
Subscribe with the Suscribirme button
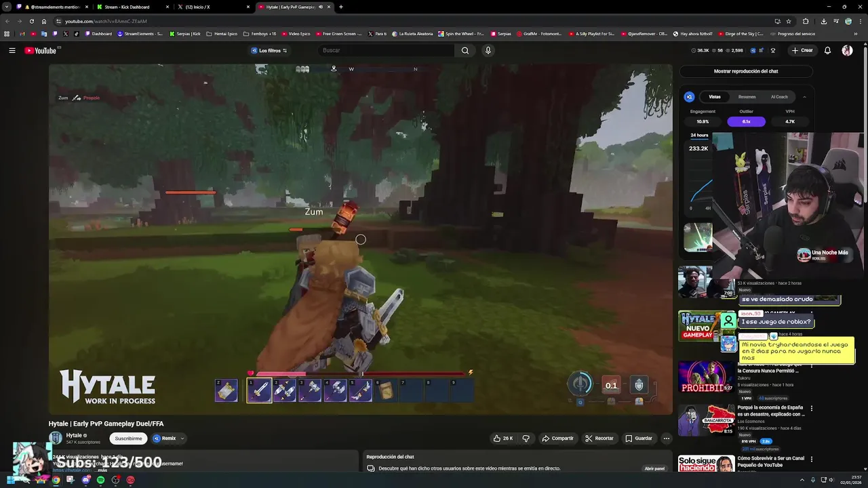128,439
